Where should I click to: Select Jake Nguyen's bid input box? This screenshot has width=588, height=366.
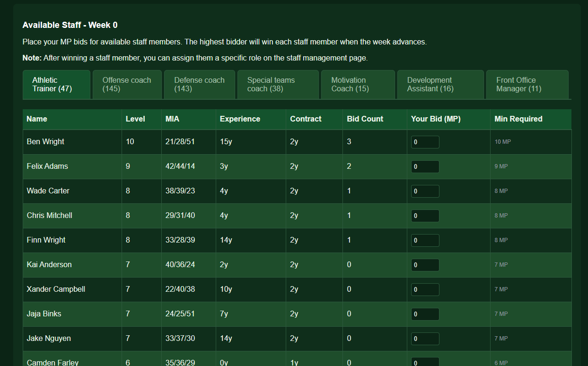425,339
